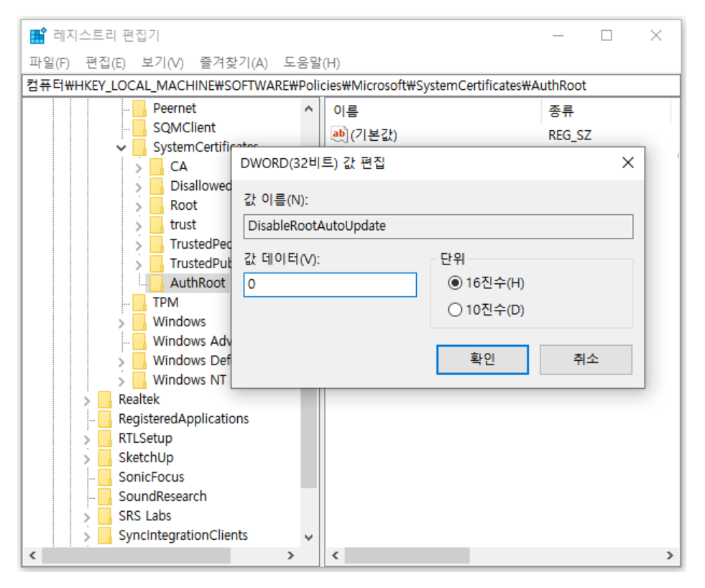The width and height of the screenshot is (705, 588).
Task: Open the 파일(F) menu
Action: 50,63
